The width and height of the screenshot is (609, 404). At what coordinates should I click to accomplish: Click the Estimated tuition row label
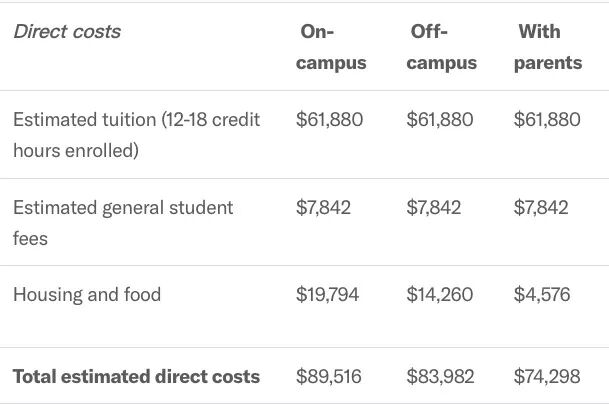tap(136, 135)
